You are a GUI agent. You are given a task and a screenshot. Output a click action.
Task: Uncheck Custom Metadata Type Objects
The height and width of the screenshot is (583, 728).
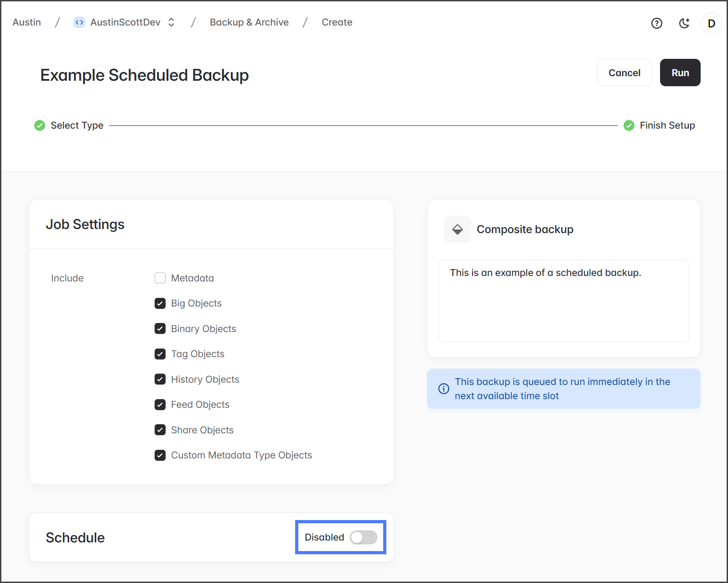160,455
